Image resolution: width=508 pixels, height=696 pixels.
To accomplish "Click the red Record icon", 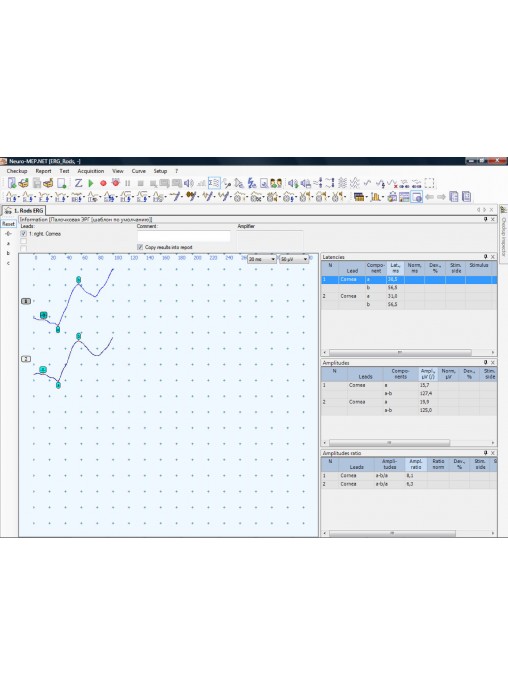I will click(103, 183).
